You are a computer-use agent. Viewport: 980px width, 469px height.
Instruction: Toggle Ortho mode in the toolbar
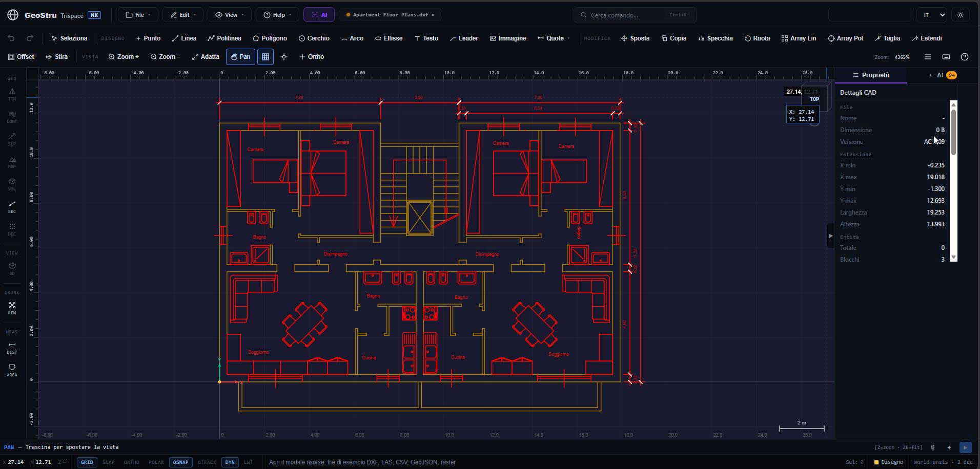tap(312, 57)
